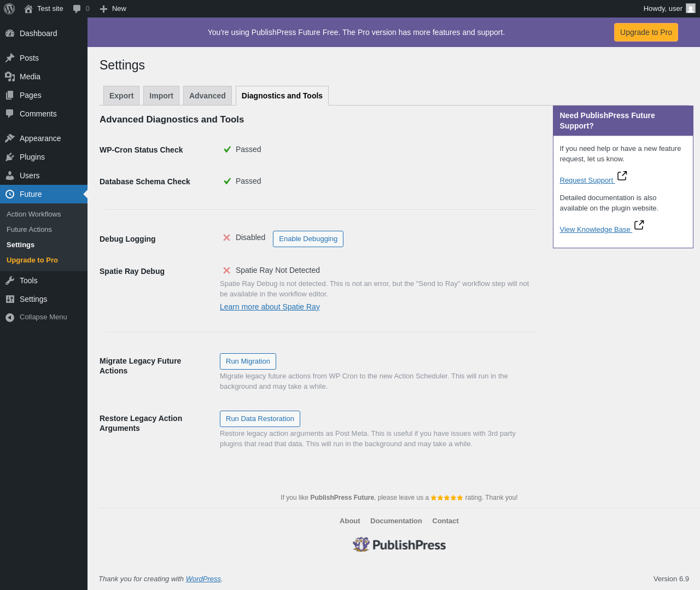Click the WP-Cron Status Check label
This screenshot has height=590, width=700.
(141, 150)
